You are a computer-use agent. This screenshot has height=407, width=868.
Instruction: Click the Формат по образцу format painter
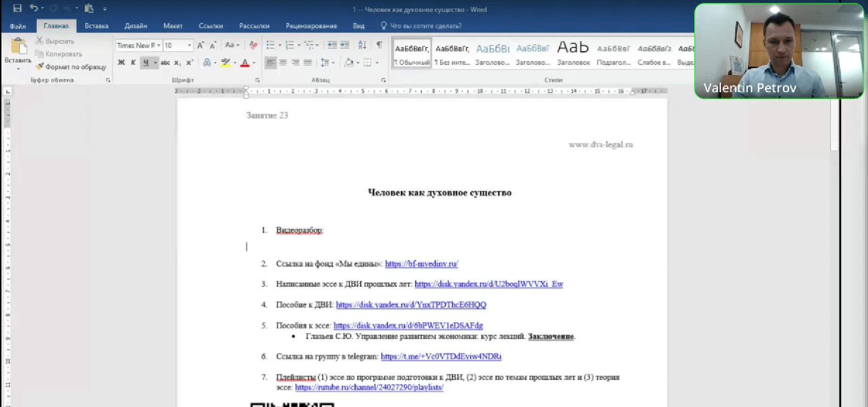tap(71, 67)
